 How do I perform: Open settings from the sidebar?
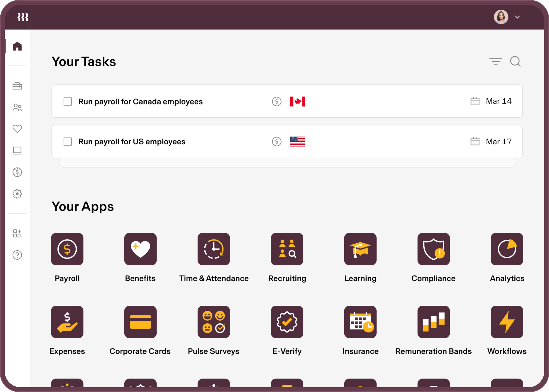click(17, 194)
